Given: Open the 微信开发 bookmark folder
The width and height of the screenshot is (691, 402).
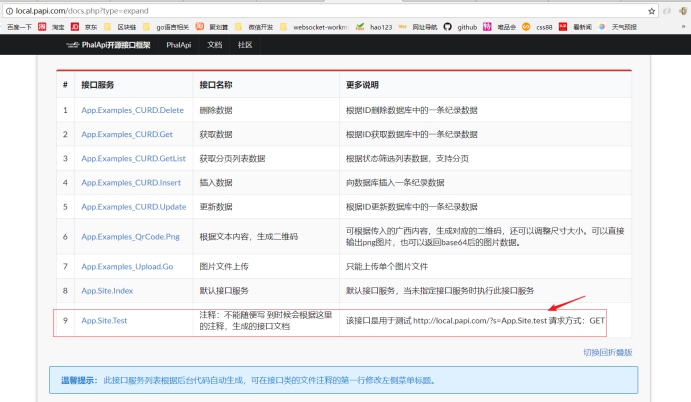Looking at the screenshot, I should pos(254,27).
